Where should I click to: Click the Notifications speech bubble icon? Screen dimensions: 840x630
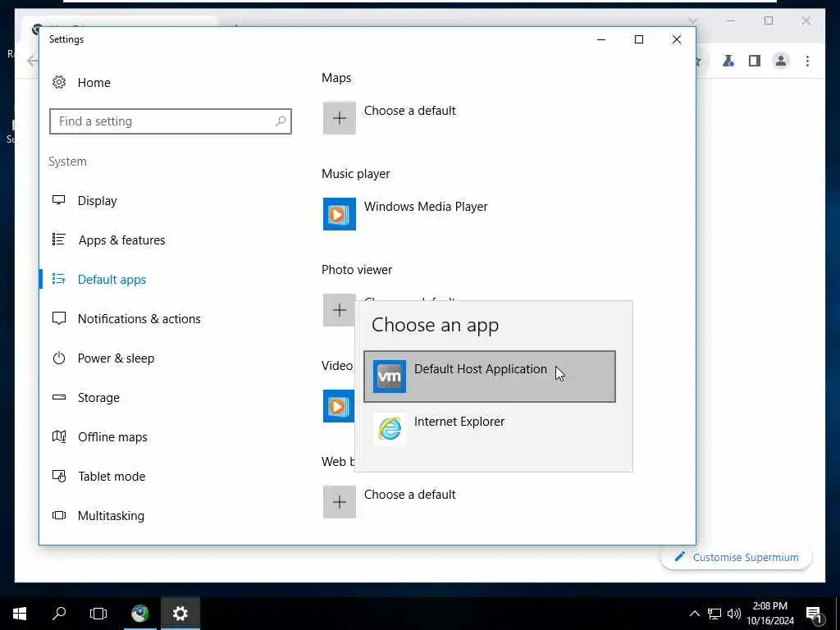coord(59,319)
